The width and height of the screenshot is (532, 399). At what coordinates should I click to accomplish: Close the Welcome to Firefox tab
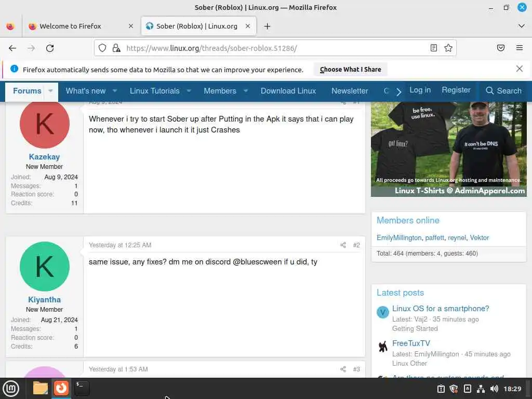[131, 26]
